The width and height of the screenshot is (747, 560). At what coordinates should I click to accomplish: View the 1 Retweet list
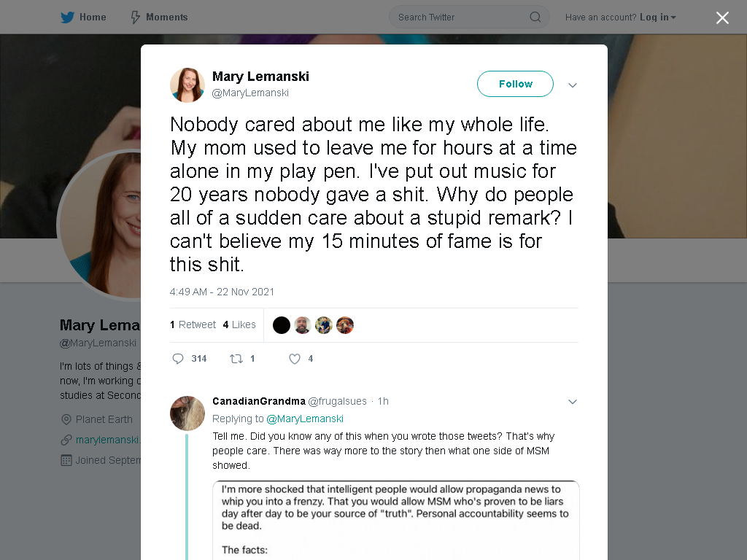pyautogui.click(x=193, y=324)
